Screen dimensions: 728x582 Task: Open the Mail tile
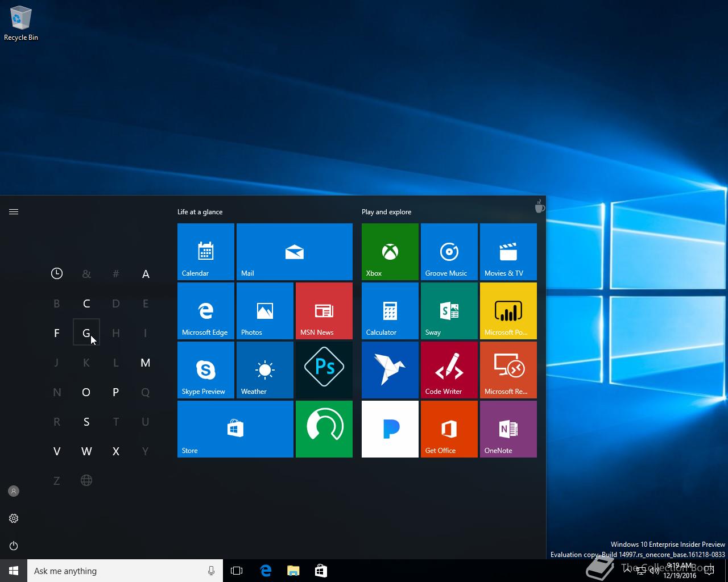click(x=295, y=252)
